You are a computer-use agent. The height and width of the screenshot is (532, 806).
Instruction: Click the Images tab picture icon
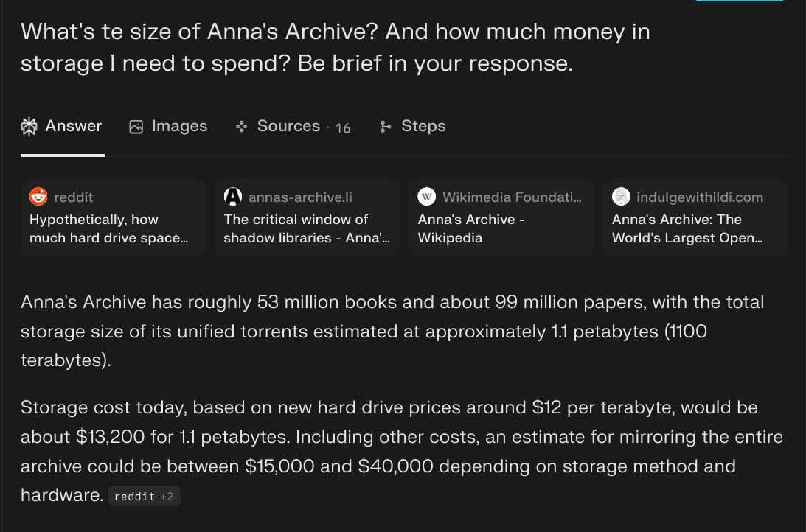(x=136, y=127)
